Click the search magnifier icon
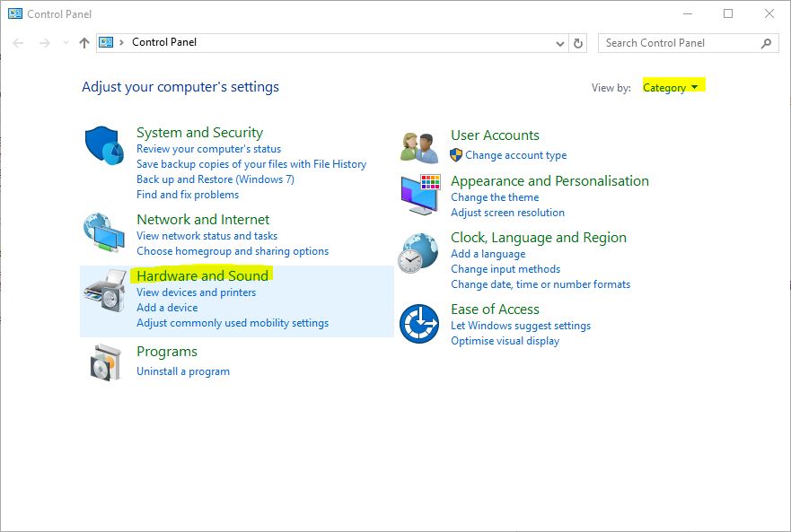791x532 pixels. tap(766, 43)
